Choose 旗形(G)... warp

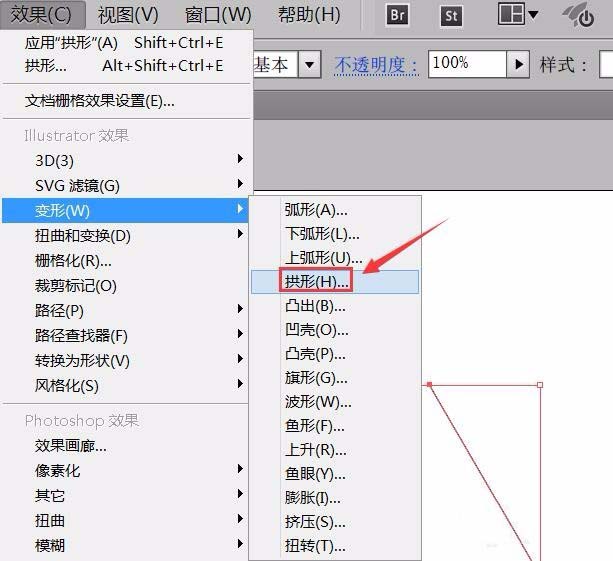(335, 378)
